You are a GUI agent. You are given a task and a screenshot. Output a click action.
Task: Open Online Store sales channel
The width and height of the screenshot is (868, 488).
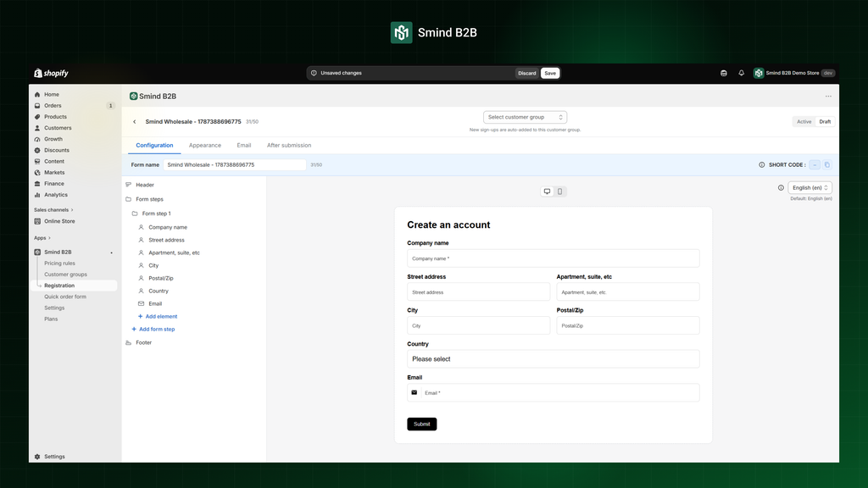pos(59,221)
